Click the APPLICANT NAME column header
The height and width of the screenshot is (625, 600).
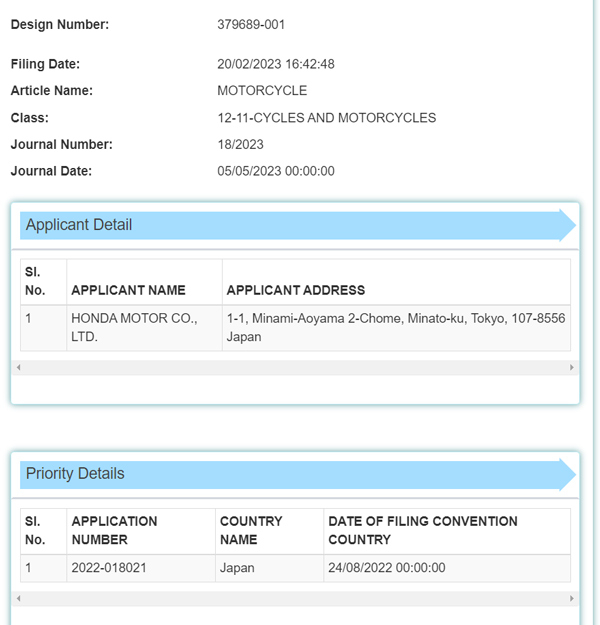(x=128, y=290)
